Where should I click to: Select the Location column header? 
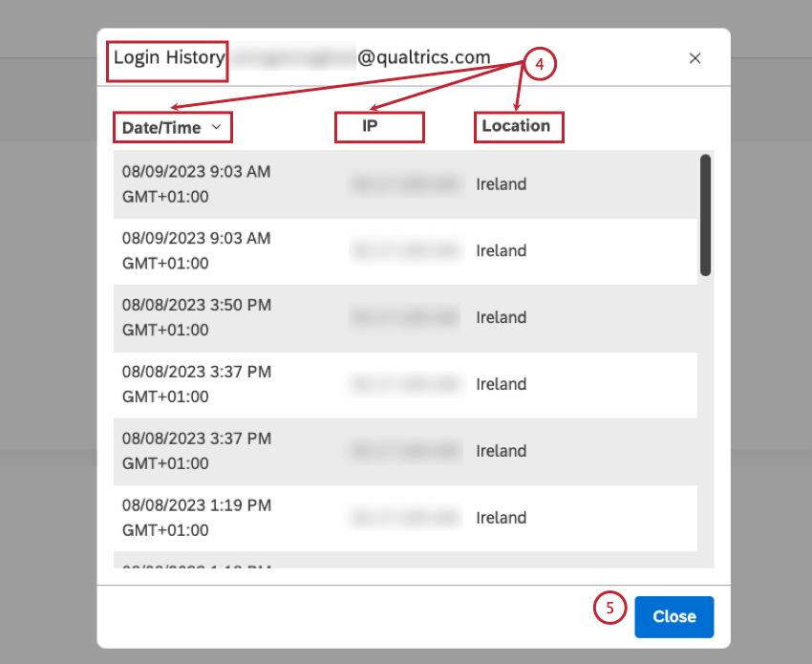[x=518, y=125]
